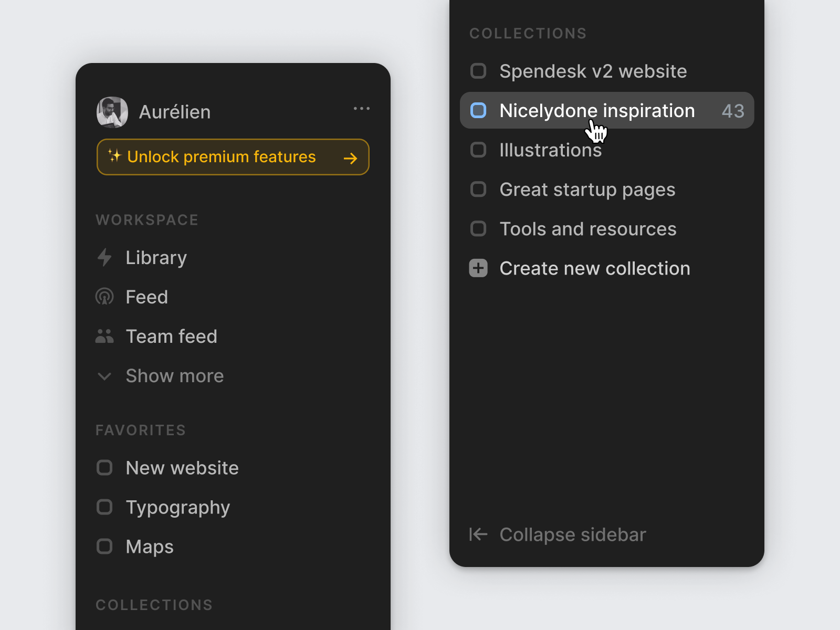Viewport: 840px width, 630px height.
Task: Click the sparkle icon on premium banner
Action: tap(114, 156)
